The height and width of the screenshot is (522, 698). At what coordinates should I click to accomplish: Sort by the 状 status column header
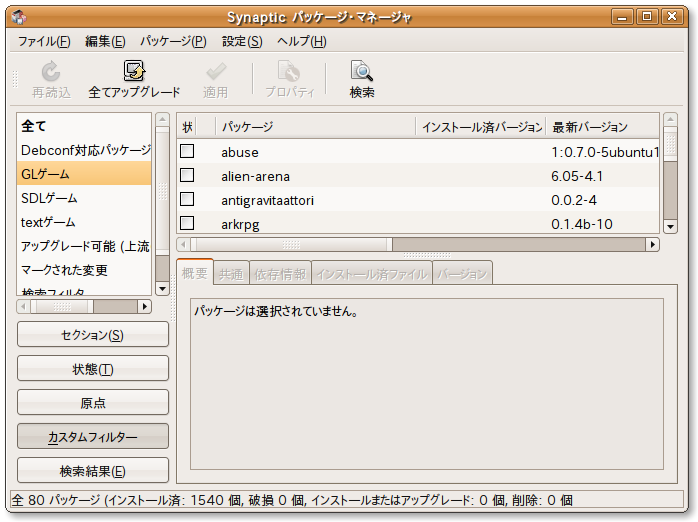click(187, 127)
